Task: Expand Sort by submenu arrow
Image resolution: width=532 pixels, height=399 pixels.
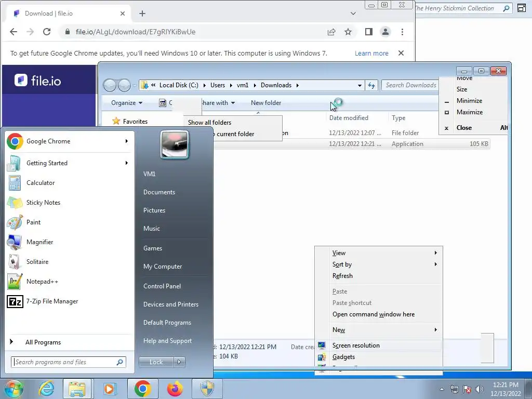Action: (x=436, y=264)
